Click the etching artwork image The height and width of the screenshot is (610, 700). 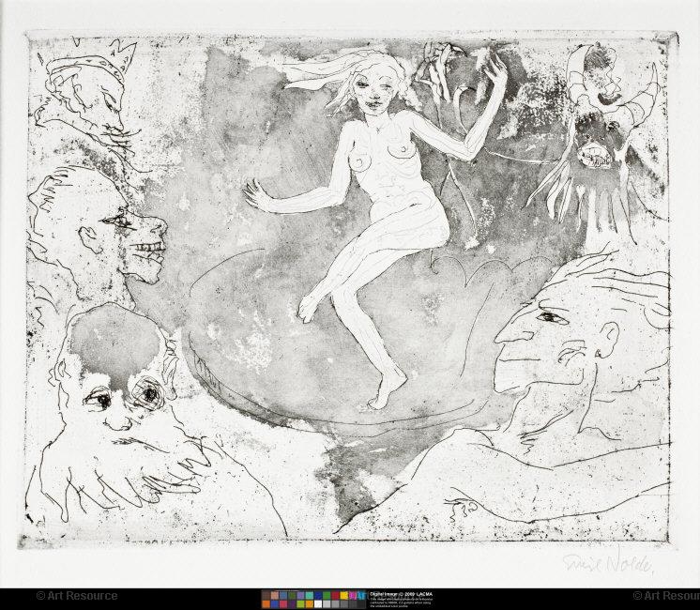pyautogui.click(x=349, y=289)
